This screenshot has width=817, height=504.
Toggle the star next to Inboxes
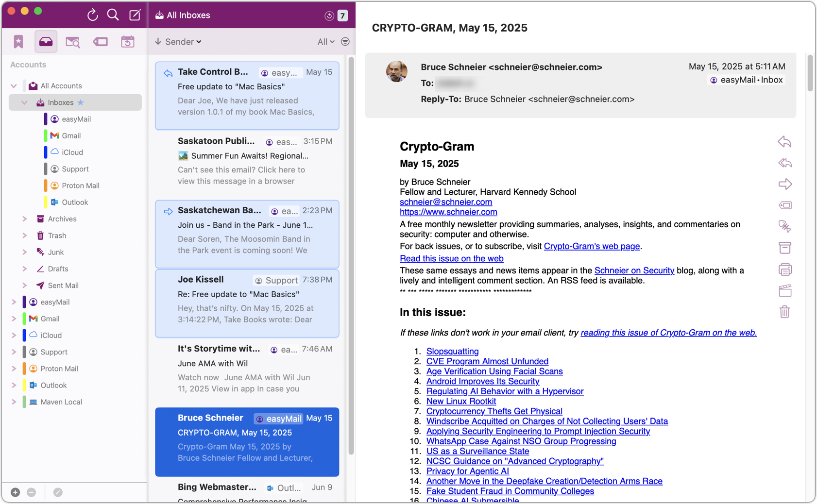click(81, 102)
